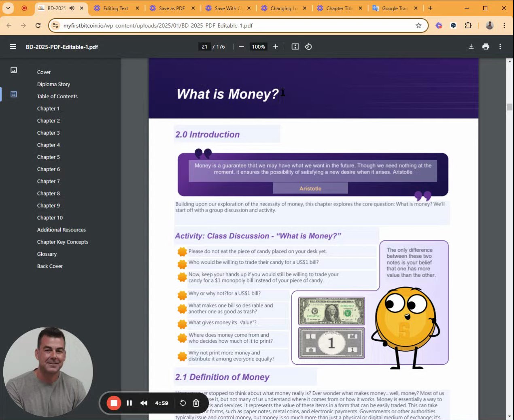Bookmark this page with star icon

418,25
